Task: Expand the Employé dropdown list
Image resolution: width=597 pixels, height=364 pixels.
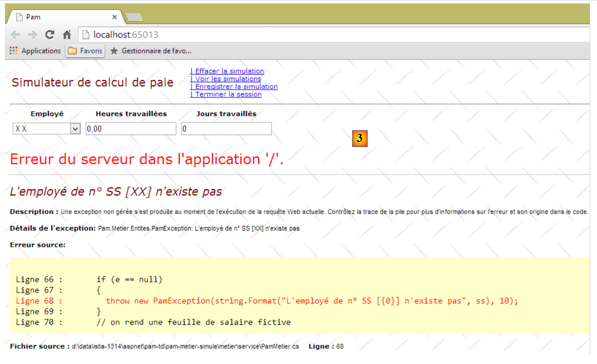Action: 75,129
